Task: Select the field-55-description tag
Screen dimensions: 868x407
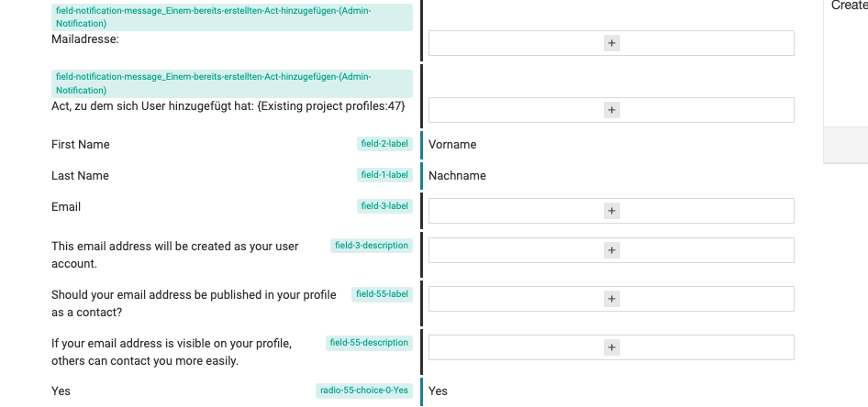Action: click(369, 343)
